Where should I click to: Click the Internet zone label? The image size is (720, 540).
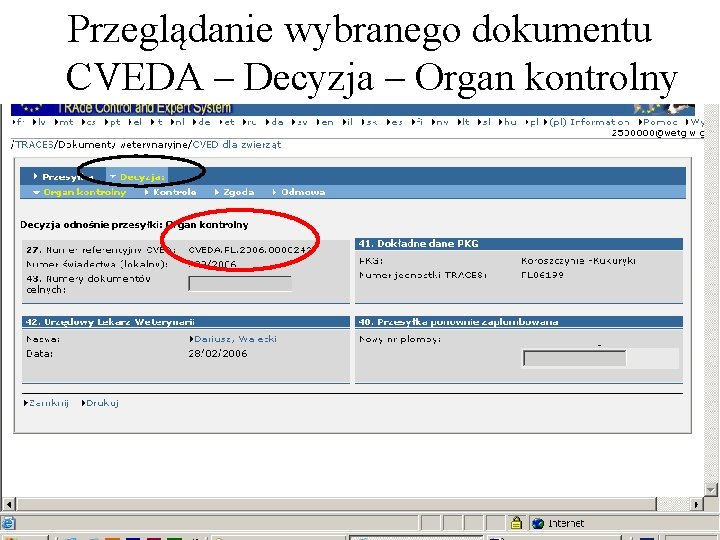(566, 523)
